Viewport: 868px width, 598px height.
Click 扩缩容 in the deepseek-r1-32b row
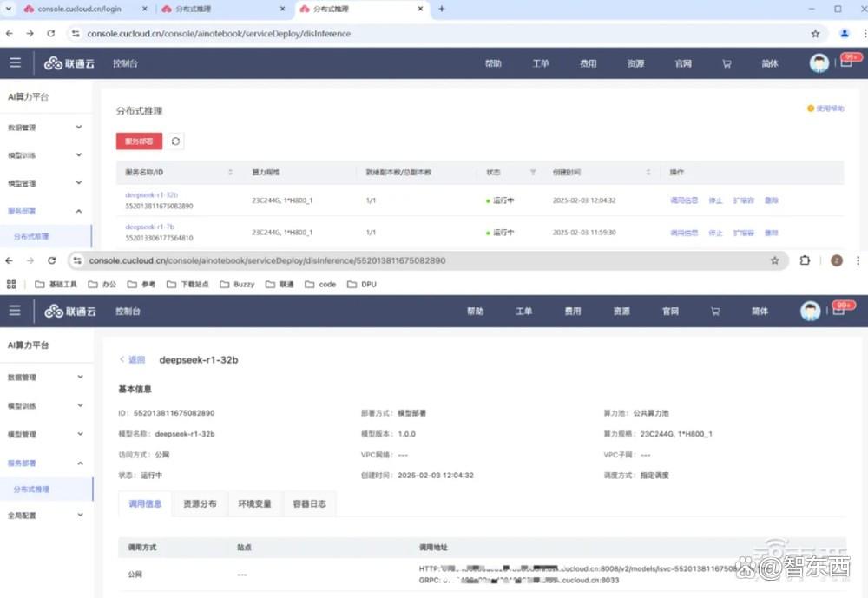[744, 200]
